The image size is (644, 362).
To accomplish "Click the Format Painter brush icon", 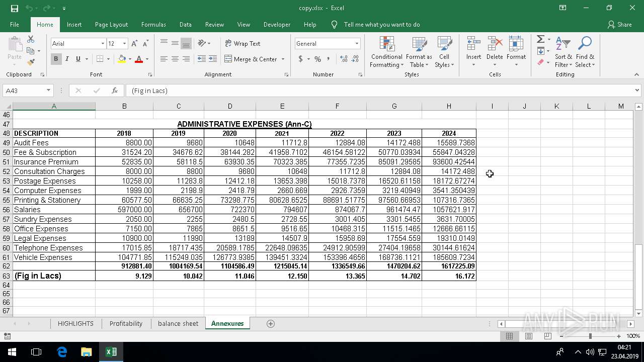I will coord(31,62).
